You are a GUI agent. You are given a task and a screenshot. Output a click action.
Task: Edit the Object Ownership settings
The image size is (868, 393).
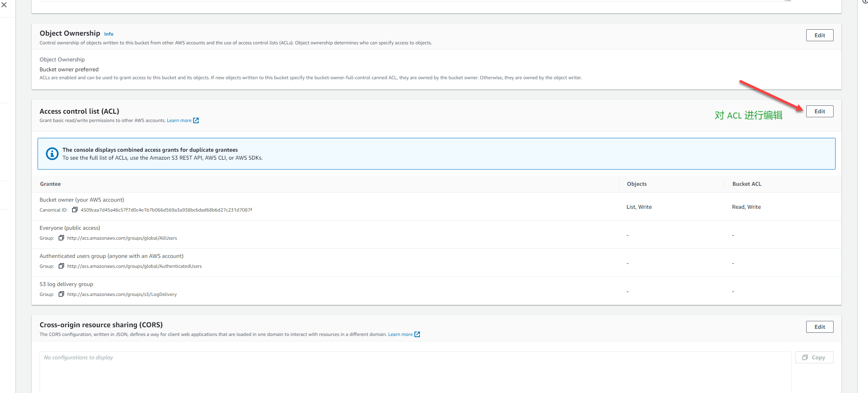pos(820,35)
